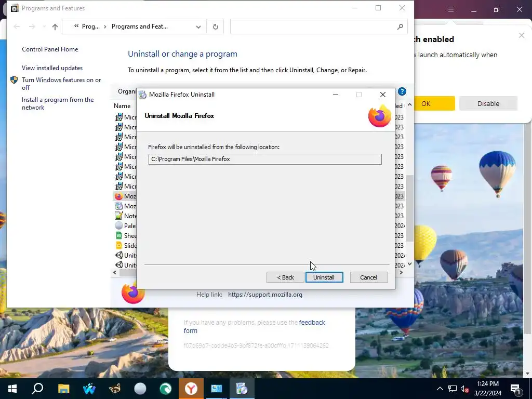
Task: Switch to Firefox uninstaller taskbar icon
Action: [242, 389]
